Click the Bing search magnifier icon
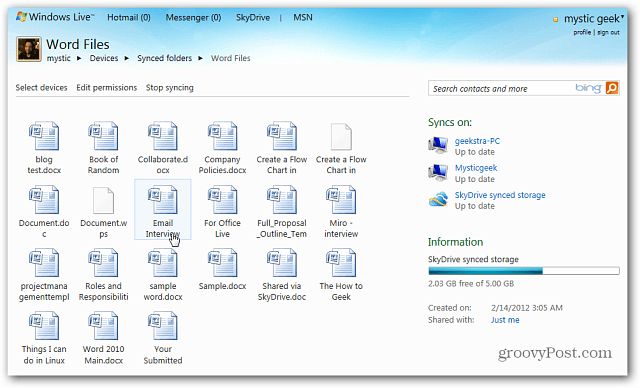 pyautogui.click(x=612, y=88)
